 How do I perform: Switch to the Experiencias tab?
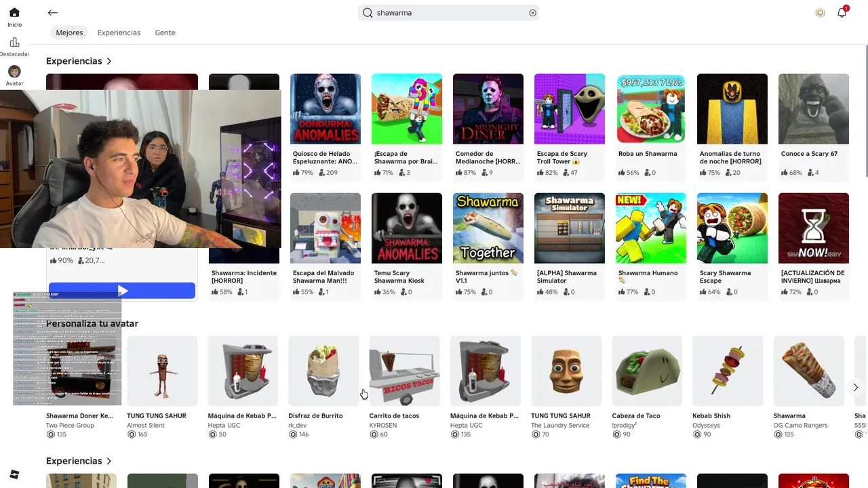click(119, 33)
